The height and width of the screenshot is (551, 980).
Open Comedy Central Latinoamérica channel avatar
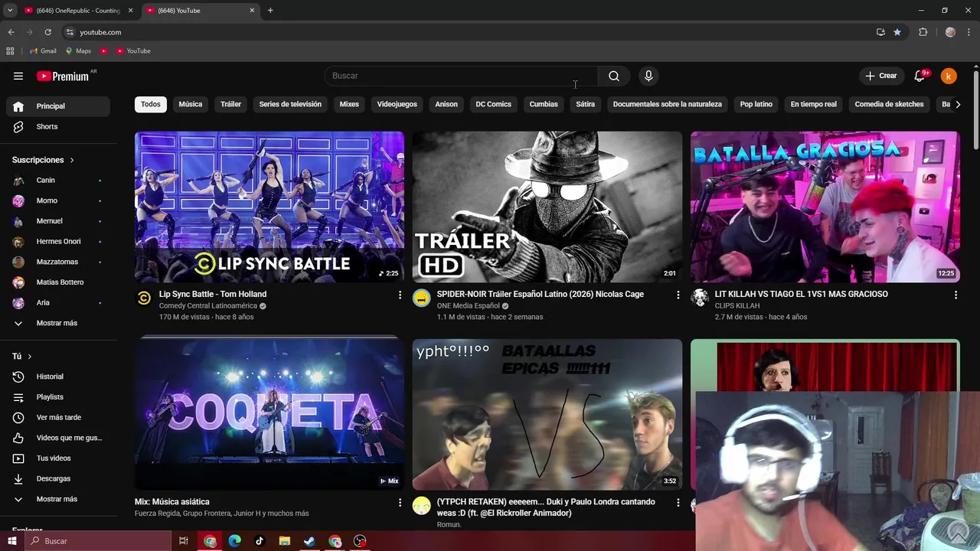click(x=144, y=298)
